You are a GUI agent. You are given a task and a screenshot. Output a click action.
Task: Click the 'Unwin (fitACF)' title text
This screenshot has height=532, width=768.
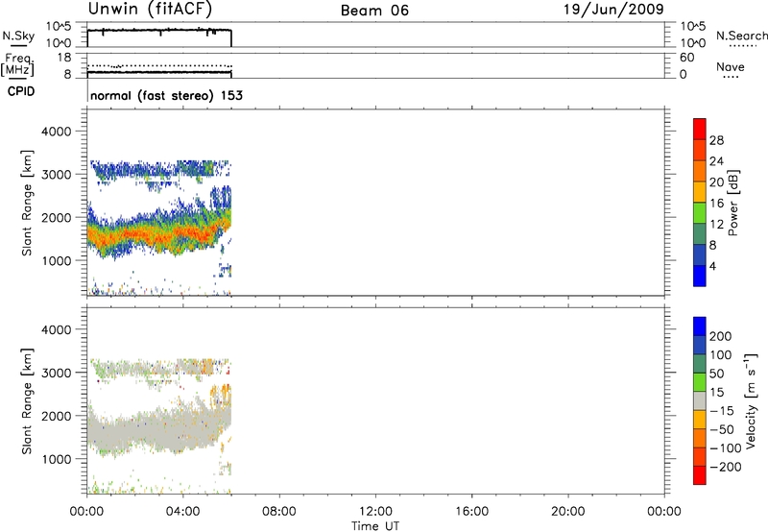tap(150, 10)
